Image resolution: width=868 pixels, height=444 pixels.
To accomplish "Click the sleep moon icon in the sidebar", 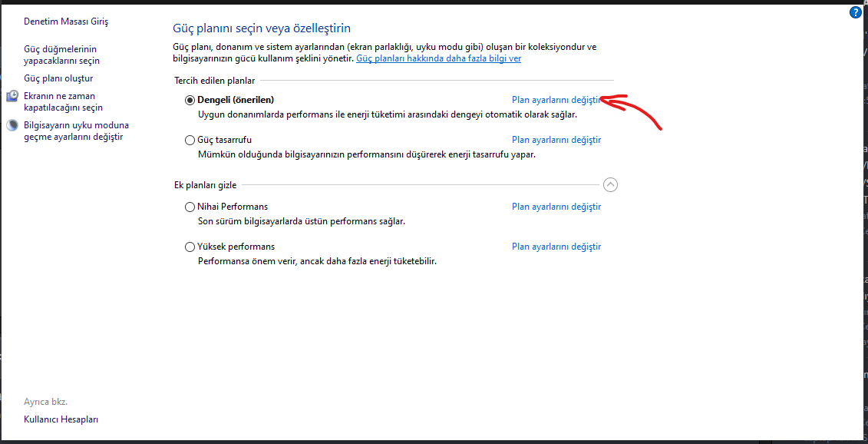I will (x=12, y=125).
